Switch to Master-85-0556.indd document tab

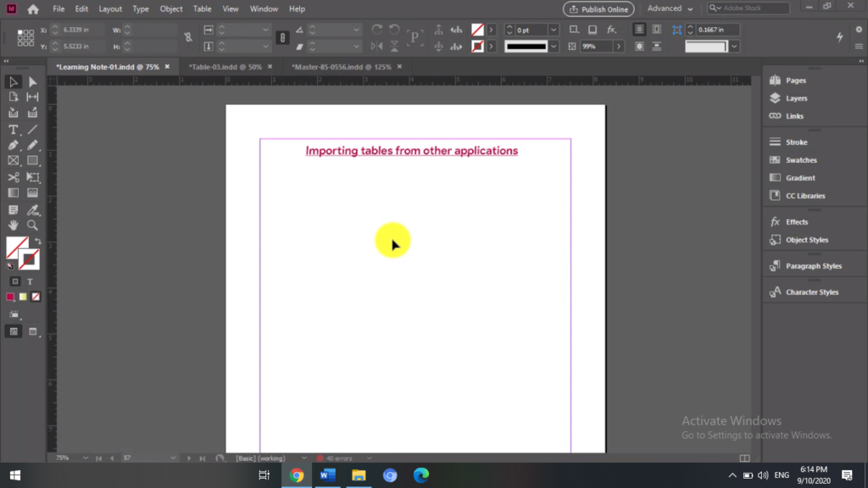(x=342, y=67)
